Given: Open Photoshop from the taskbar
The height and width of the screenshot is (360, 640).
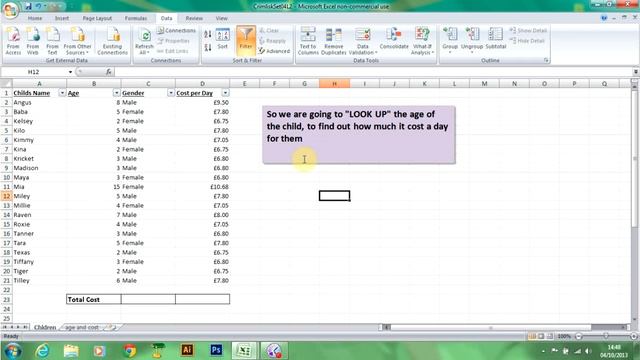Looking at the screenshot, I should (216, 350).
